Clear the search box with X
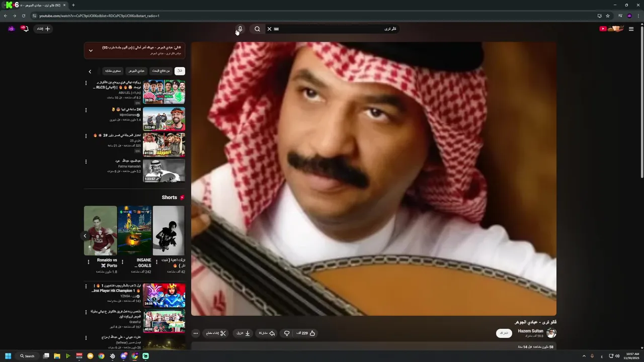Viewport: 644px width, 362px height. 269,29
